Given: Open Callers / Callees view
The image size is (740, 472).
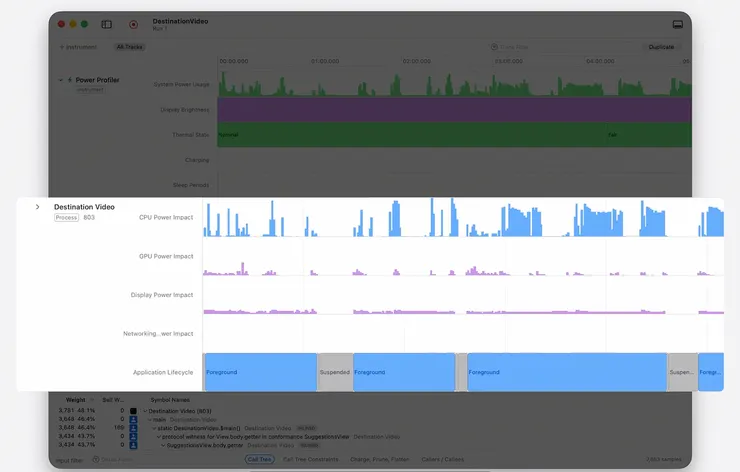Looking at the screenshot, I should (x=443, y=459).
